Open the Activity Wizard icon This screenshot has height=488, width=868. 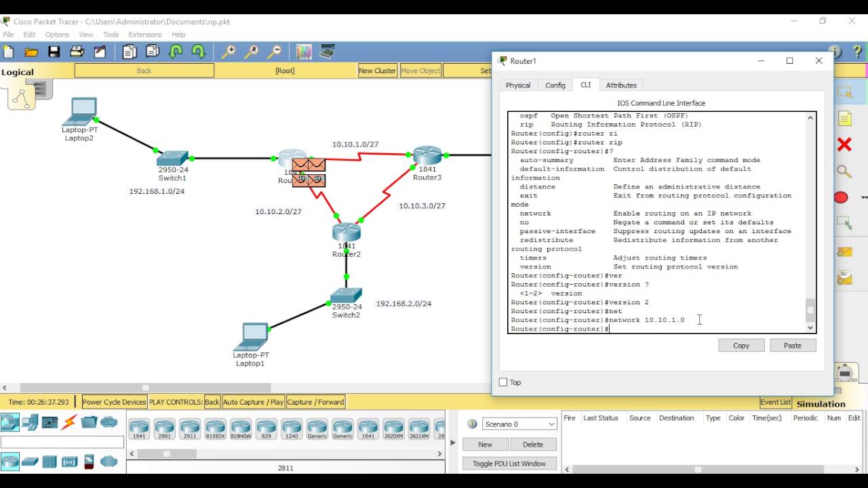tap(100, 52)
